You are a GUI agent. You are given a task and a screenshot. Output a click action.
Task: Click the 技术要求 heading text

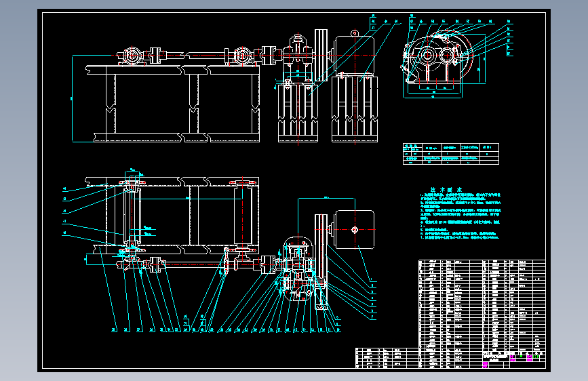[446, 190]
